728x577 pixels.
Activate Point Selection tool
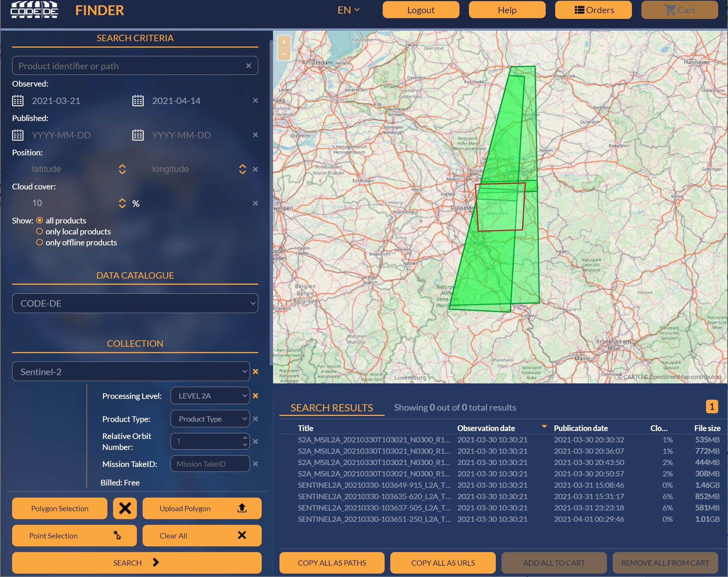(75, 536)
